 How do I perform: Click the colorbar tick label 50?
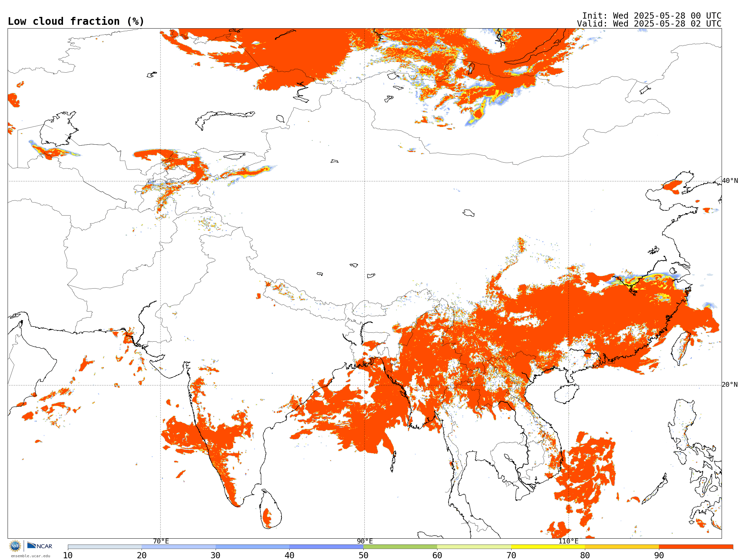[363, 556]
